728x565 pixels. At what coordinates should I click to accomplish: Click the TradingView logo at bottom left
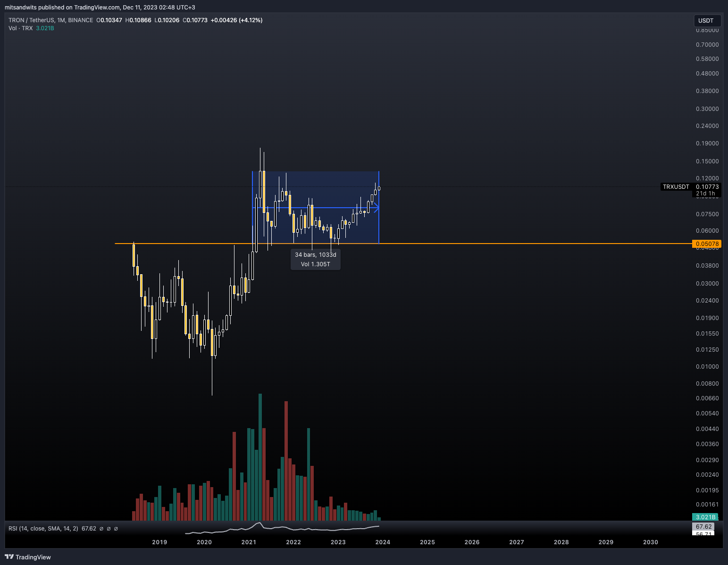(x=28, y=557)
